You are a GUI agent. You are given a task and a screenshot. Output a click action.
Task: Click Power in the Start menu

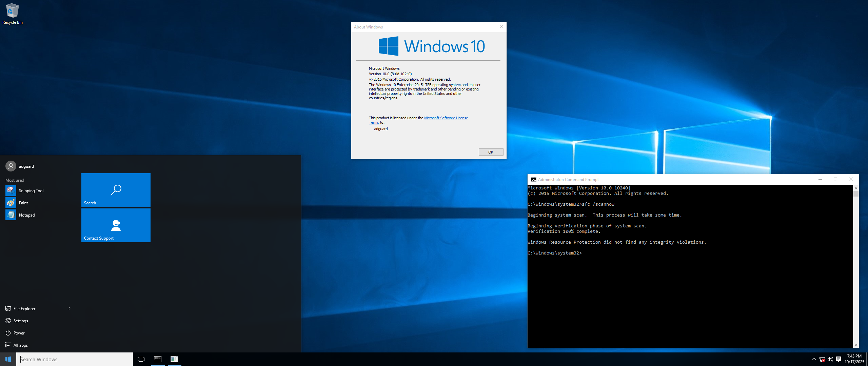click(19, 333)
